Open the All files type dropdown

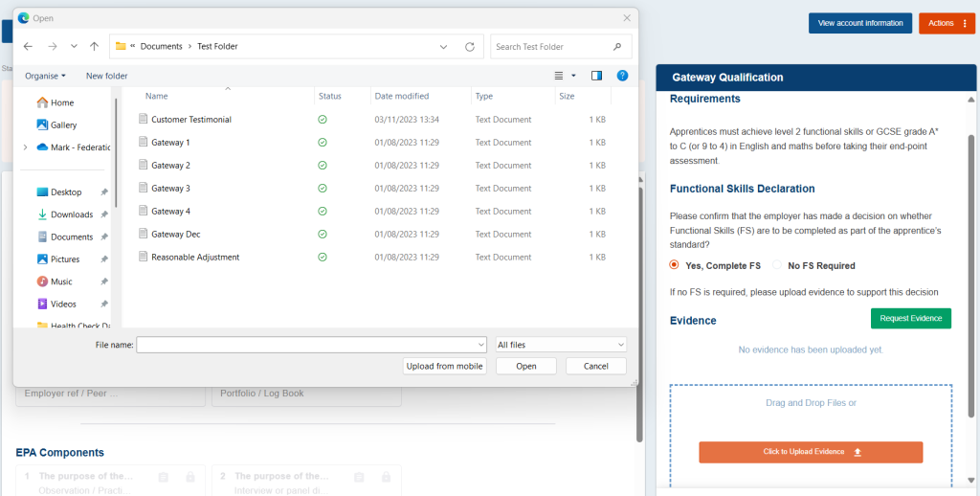point(561,345)
